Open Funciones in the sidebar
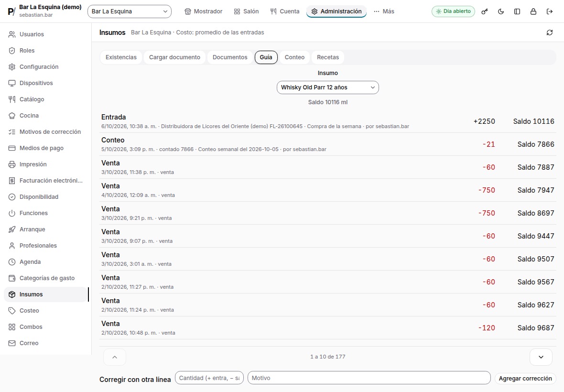Screen dimensions: 564x392 (46, 213)
